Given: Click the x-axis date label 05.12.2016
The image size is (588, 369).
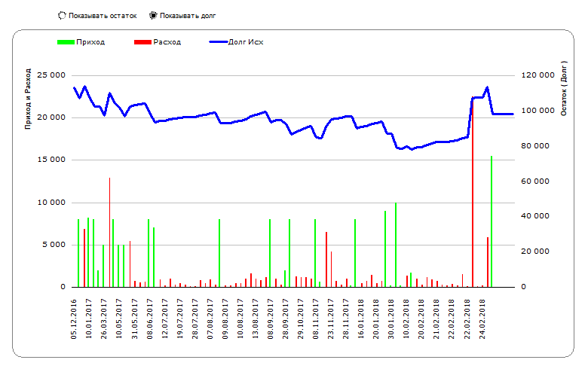Looking at the screenshot, I should tap(74, 319).
